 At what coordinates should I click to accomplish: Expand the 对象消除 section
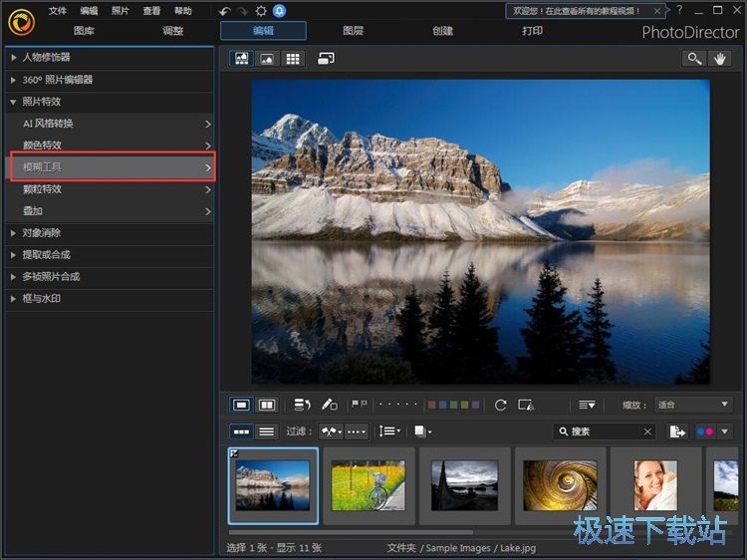coord(110,233)
